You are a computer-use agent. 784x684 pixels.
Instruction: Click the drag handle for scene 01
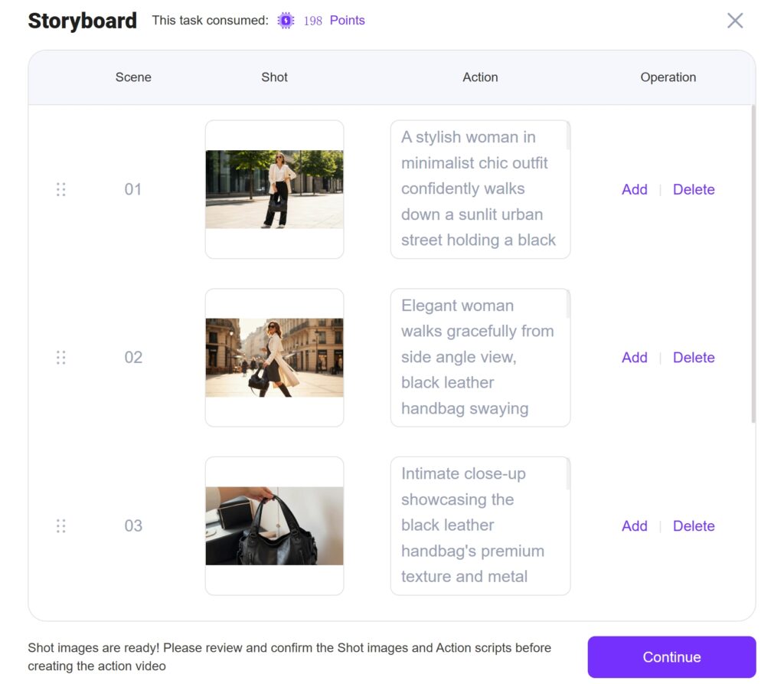(61, 189)
